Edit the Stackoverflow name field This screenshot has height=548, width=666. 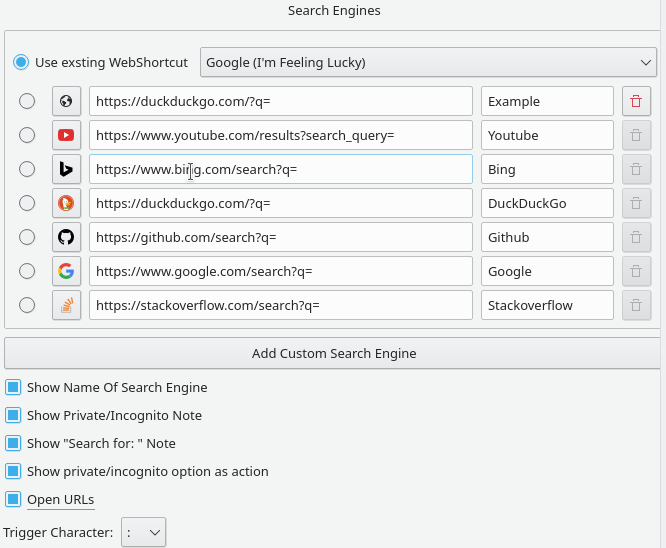(547, 305)
